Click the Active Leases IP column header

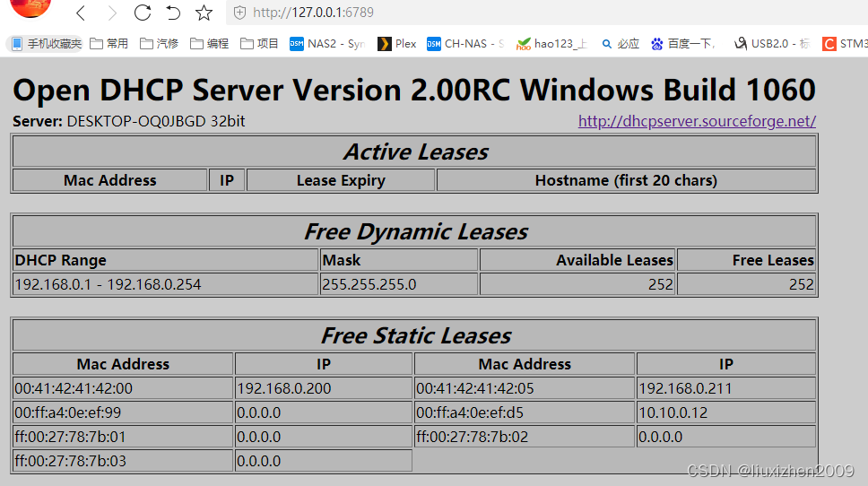point(227,180)
